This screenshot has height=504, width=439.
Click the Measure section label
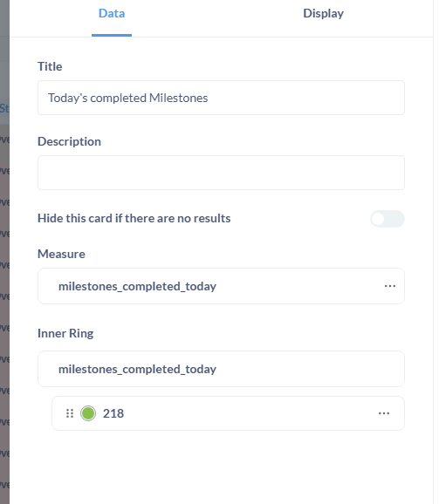point(61,254)
